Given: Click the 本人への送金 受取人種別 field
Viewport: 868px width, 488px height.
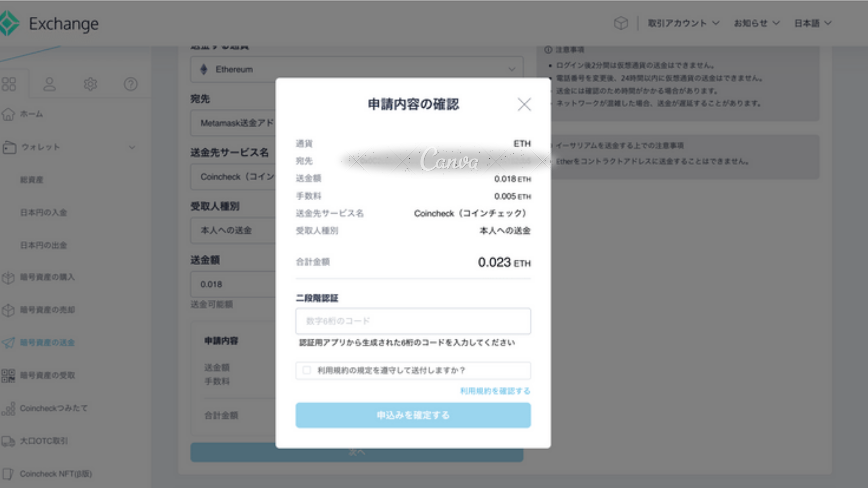Looking at the screenshot, I should pyautogui.click(x=233, y=230).
